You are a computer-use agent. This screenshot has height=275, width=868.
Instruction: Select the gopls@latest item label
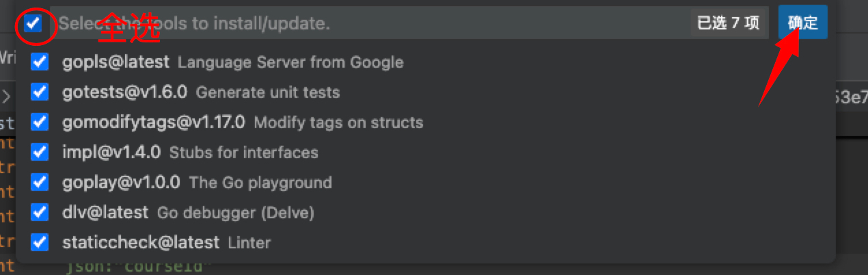(x=116, y=62)
